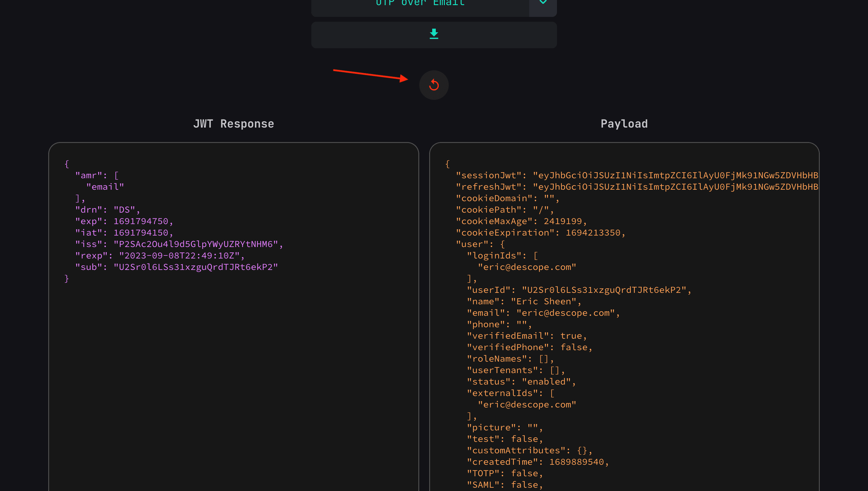
Task: Click the userId value in Payload
Action: (604, 290)
